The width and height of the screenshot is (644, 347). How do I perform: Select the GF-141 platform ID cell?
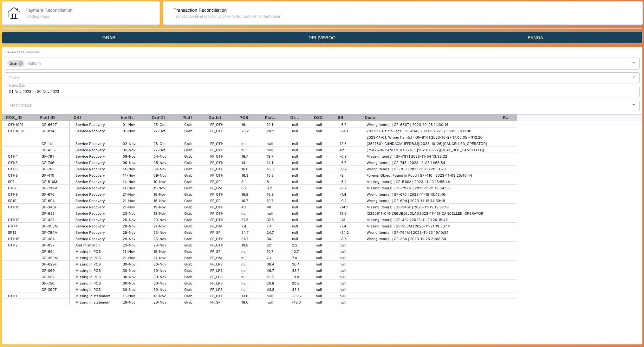coord(48,144)
